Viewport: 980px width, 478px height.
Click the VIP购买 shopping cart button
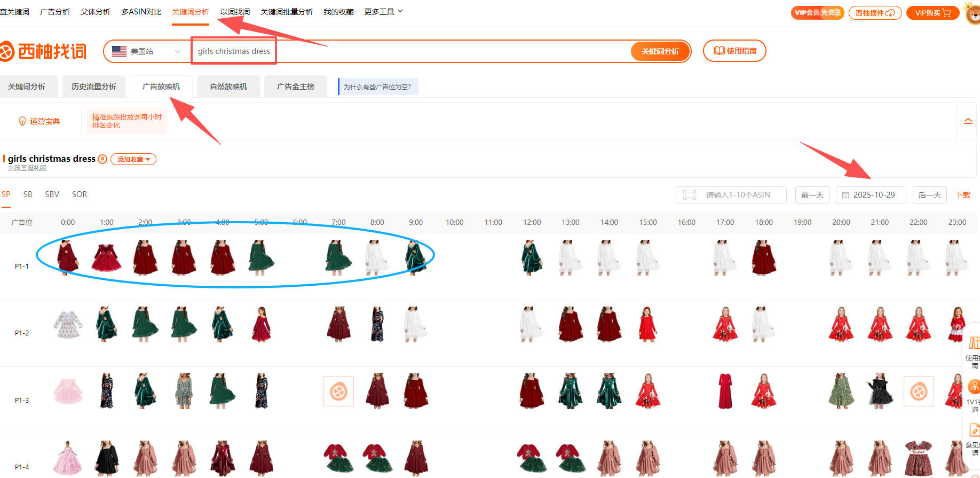coord(932,13)
